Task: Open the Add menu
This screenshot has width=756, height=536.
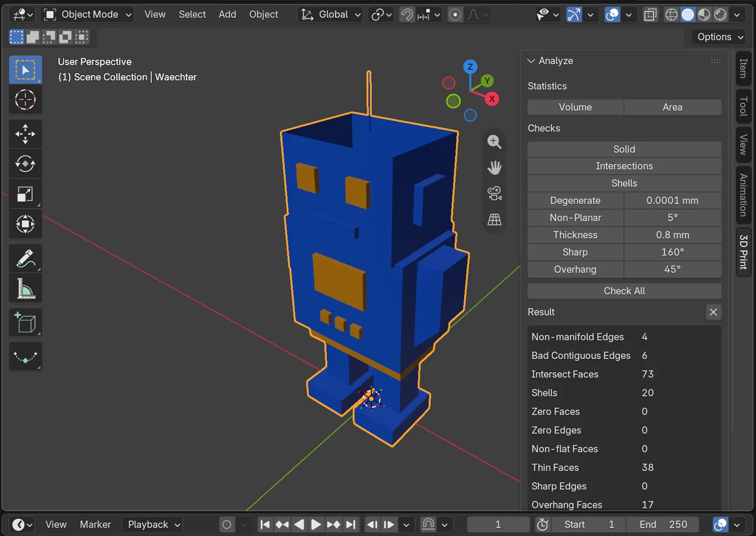Action: point(227,14)
